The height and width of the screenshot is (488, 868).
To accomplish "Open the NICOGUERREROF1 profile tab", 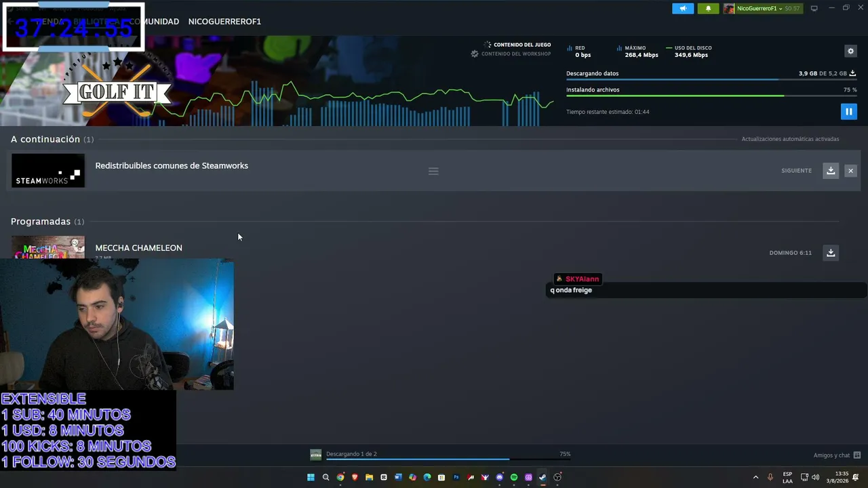I will pos(224,22).
